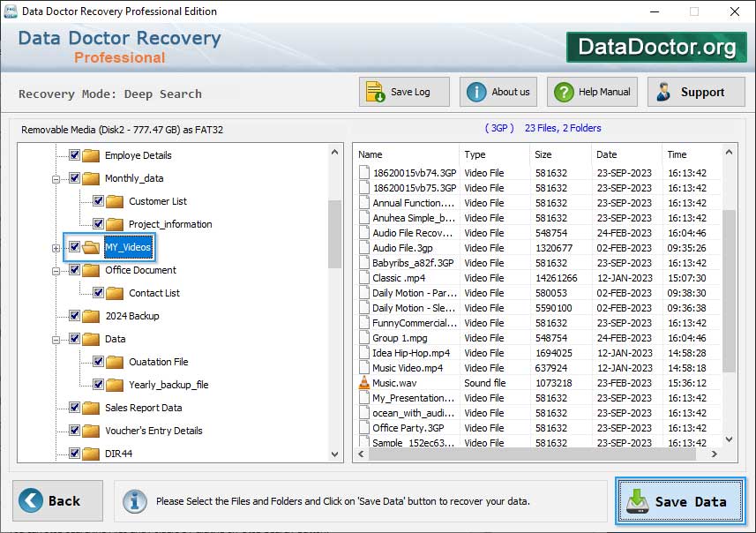This screenshot has height=533, width=756.
Task: Click the Support button
Action: click(x=696, y=92)
